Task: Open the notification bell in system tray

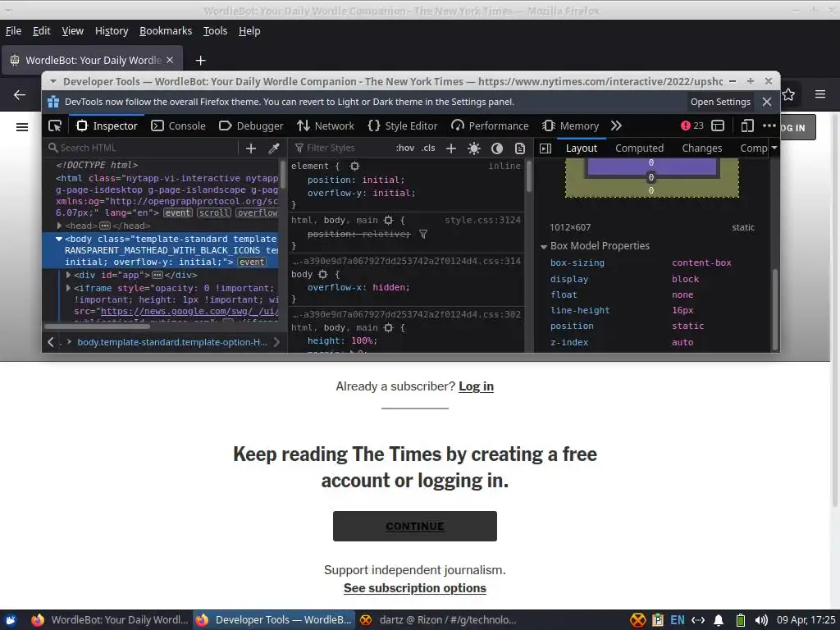Action: 719,620
